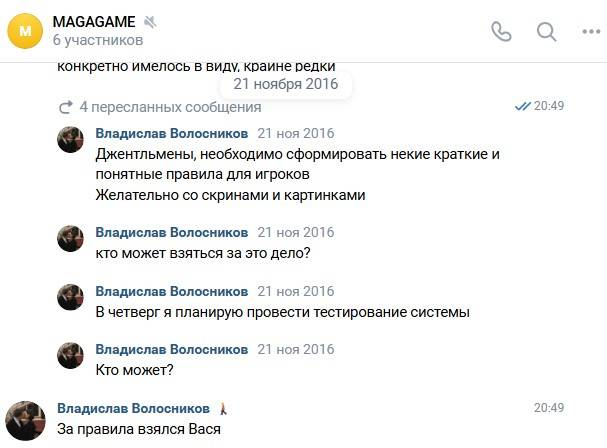607x448 pixels.
Task: Click the muted speaker icon beside MAGAGAME
Action: (x=150, y=22)
